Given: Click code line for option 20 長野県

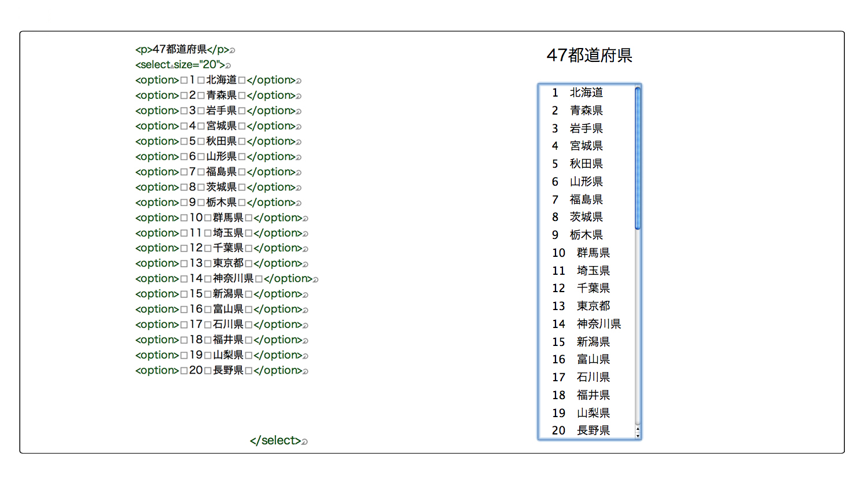Looking at the screenshot, I should coord(222,371).
